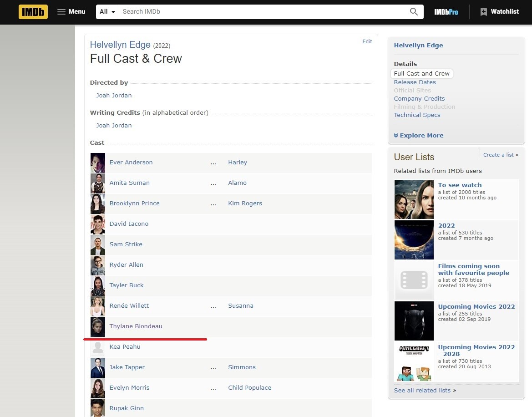Open the To see watch list
Image resolution: width=532 pixels, height=417 pixels.
[460, 185]
